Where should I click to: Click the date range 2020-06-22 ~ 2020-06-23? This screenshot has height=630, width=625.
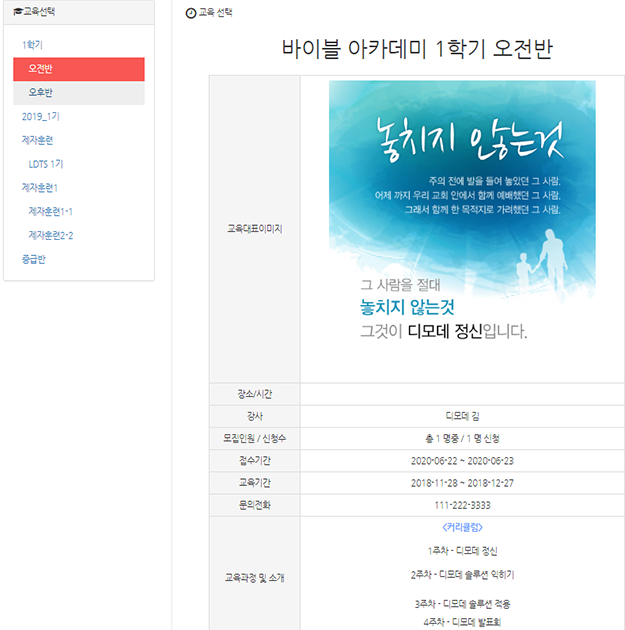pos(462,461)
